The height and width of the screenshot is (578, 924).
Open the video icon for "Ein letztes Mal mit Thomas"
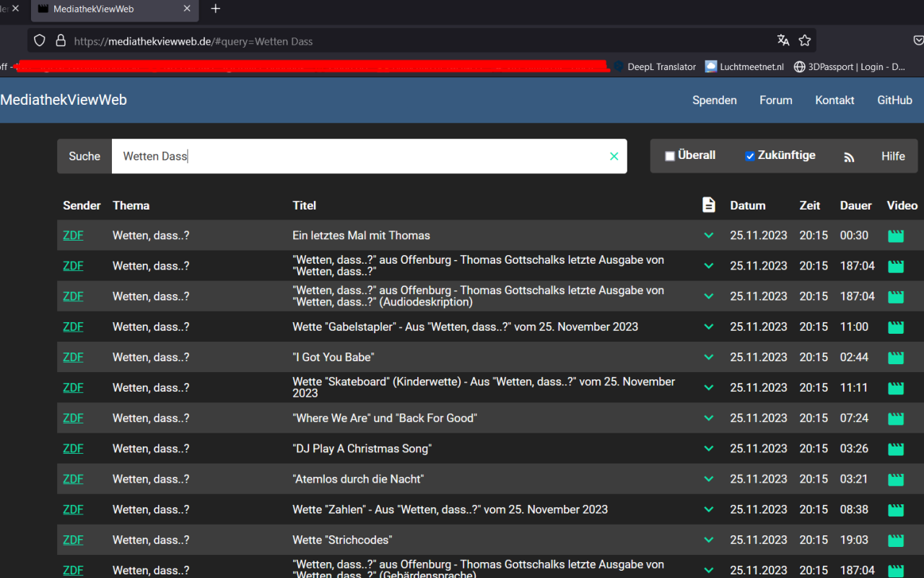click(x=895, y=235)
